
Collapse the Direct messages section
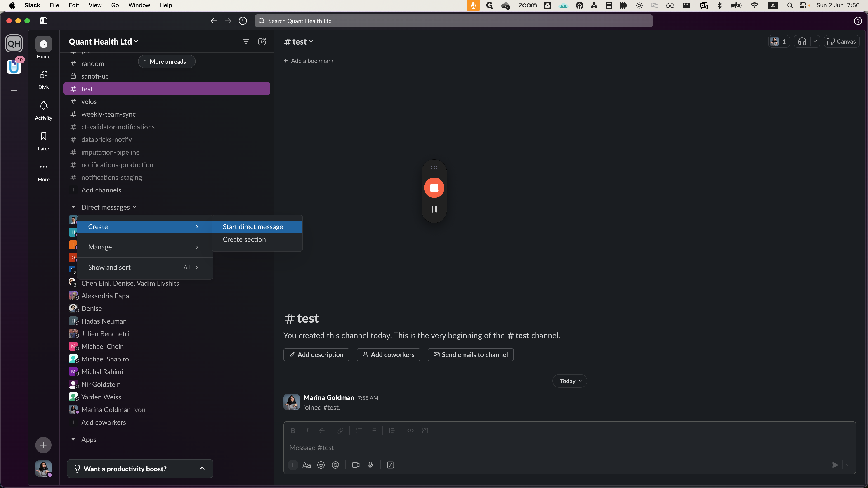point(73,207)
